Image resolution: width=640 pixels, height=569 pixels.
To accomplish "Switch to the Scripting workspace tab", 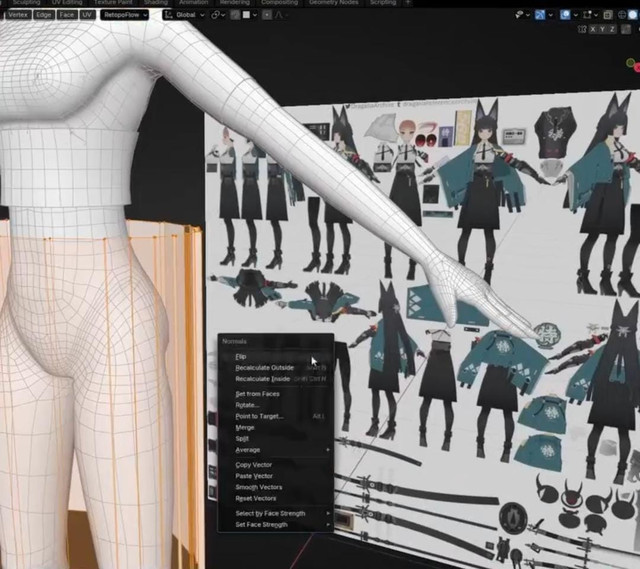I will click(x=383, y=2).
